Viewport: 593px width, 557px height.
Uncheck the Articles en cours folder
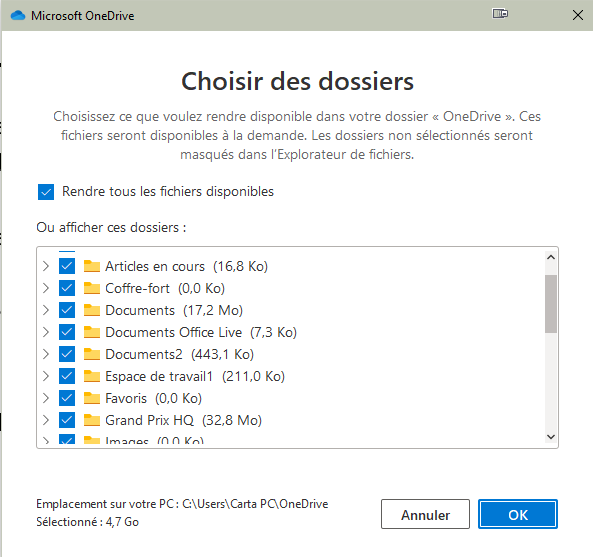67,266
